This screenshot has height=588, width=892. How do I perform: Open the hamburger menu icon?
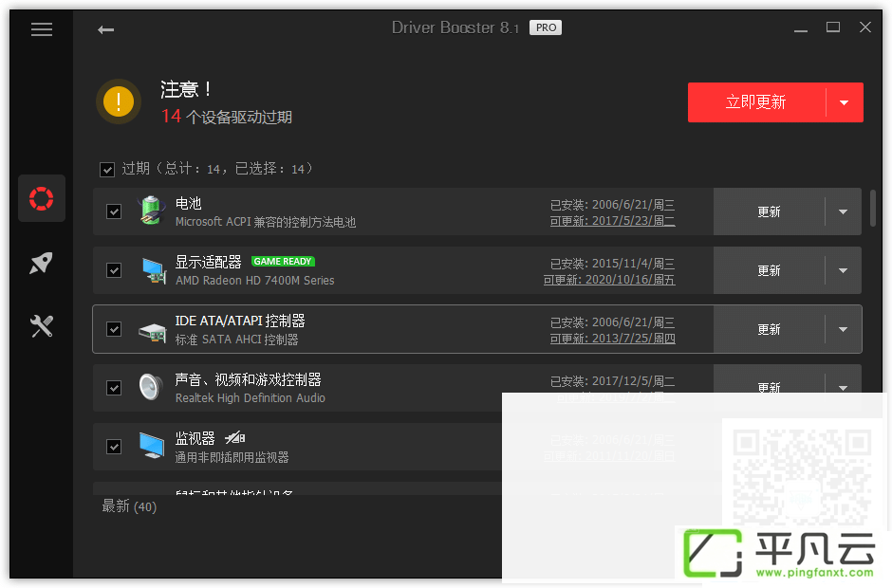(42, 29)
